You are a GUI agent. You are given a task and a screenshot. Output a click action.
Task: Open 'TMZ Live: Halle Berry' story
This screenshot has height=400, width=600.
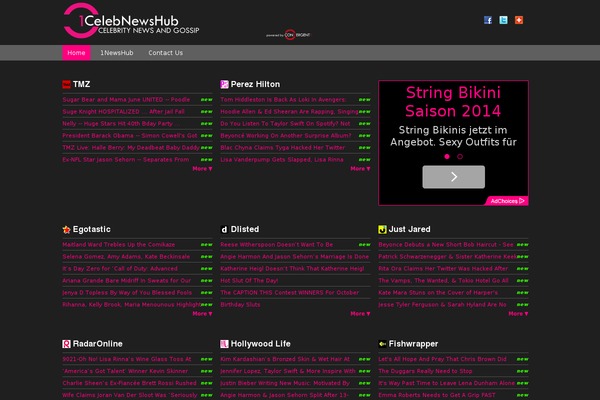[131, 147]
